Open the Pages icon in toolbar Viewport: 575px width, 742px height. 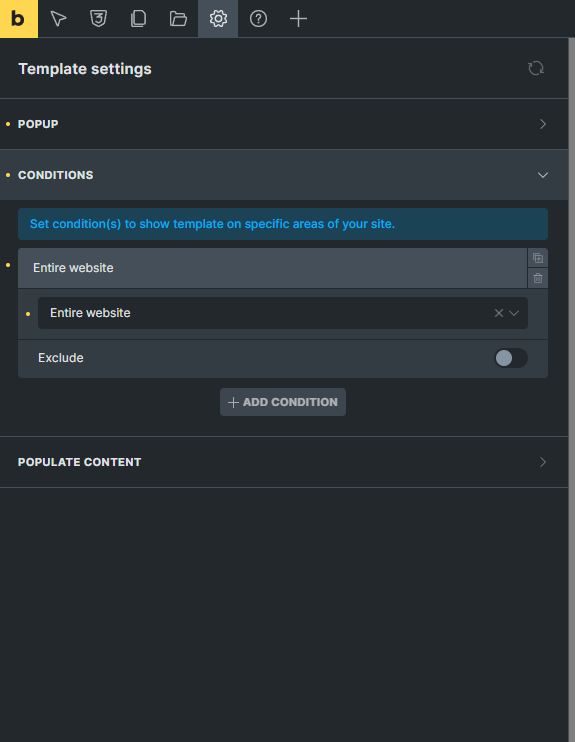(x=138, y=19)
